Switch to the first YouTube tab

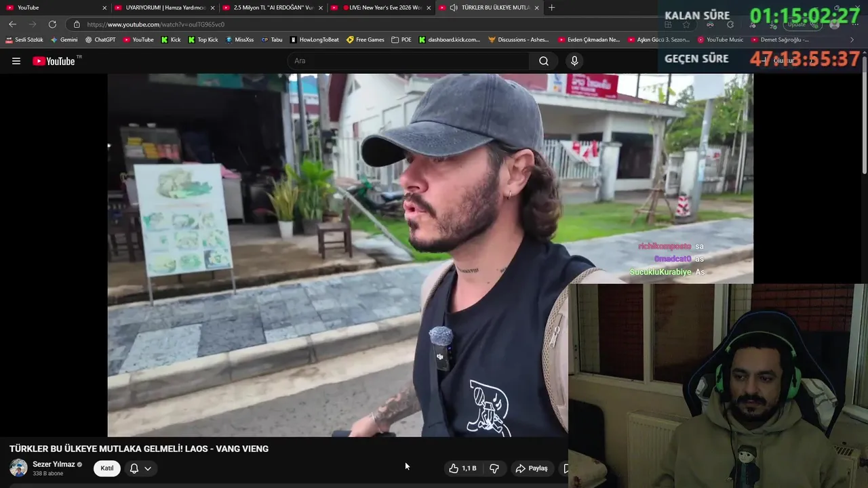point(54,7)
